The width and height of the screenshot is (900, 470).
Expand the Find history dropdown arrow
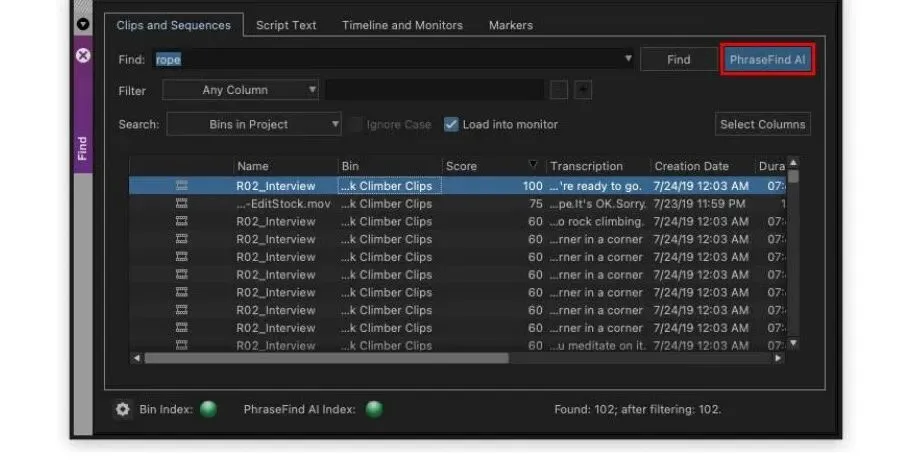628,59
